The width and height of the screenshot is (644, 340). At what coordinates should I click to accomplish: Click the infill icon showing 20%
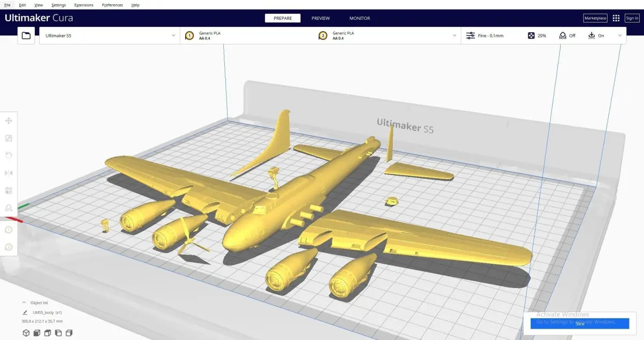click(531, 35)
